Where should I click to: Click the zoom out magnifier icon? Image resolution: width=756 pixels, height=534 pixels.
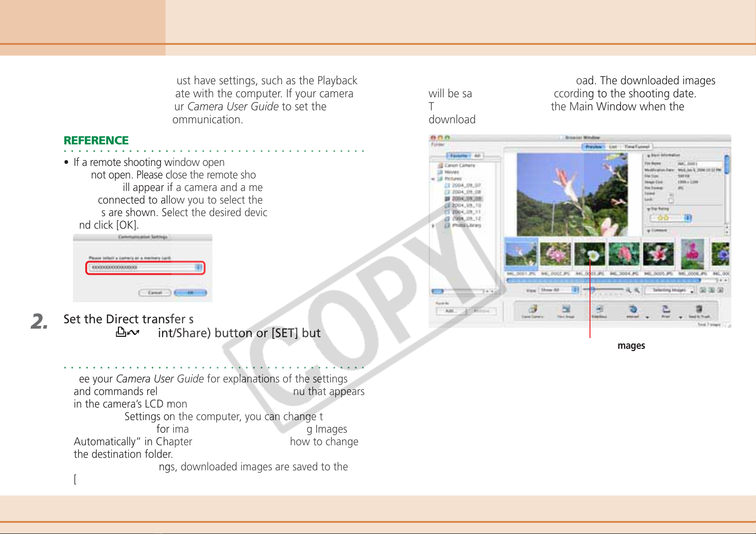tap(629, 290)
